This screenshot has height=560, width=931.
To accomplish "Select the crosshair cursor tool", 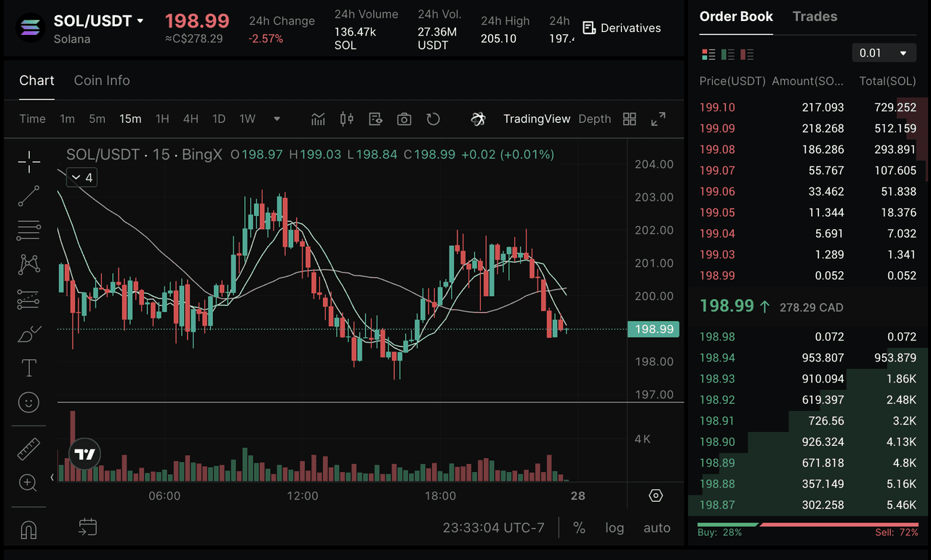I will (x=29, y=162).
